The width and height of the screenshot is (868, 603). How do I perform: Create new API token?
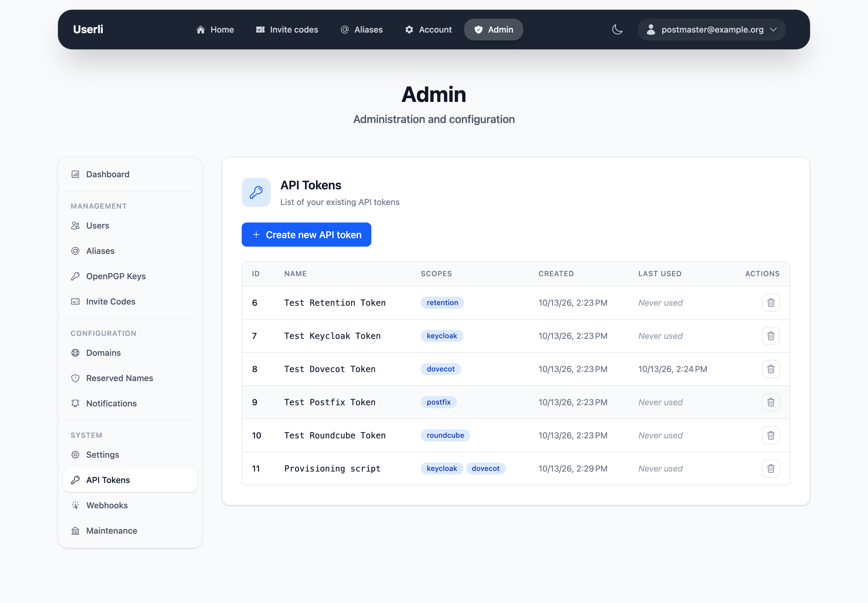(x=306, y=235)
